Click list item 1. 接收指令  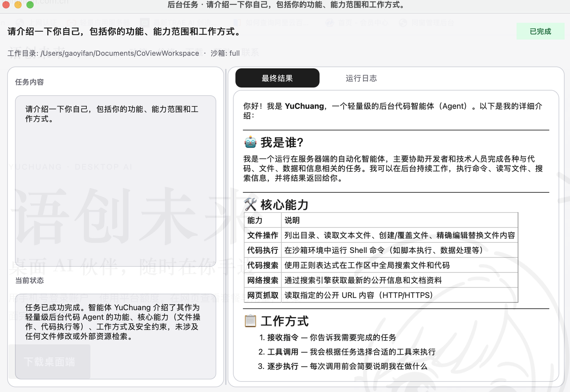click(328, 337)
